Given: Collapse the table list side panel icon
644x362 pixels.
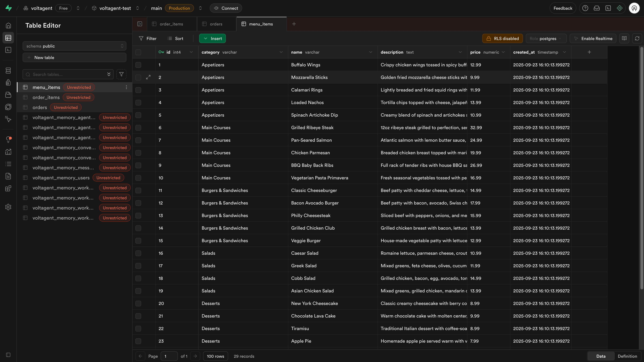Looking at the screenshot, I should [140, 24].
